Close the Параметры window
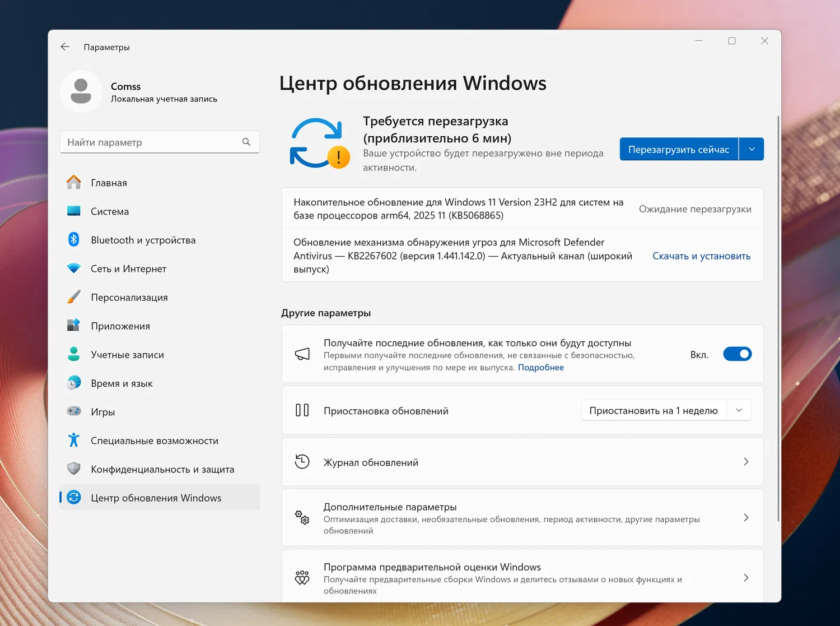Image resolution: width=840 pixels, height=626 pixels. pos(764,41)
